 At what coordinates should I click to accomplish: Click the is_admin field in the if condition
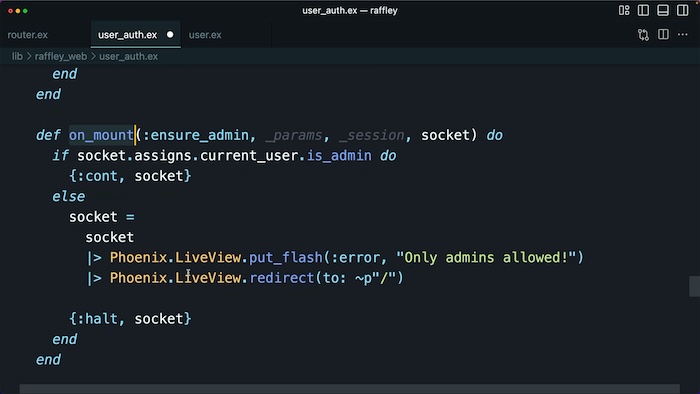pos(339,155)
